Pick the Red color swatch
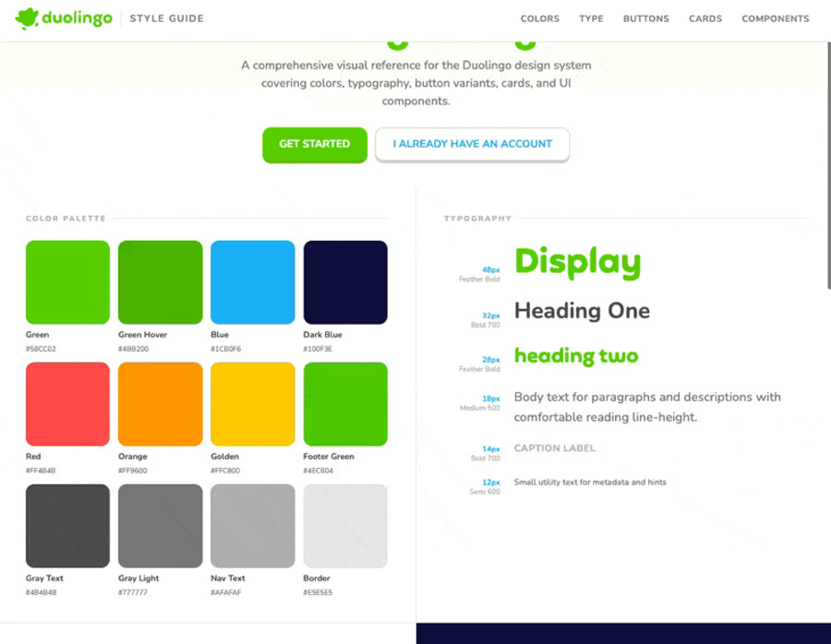 (x=67, y=404)
